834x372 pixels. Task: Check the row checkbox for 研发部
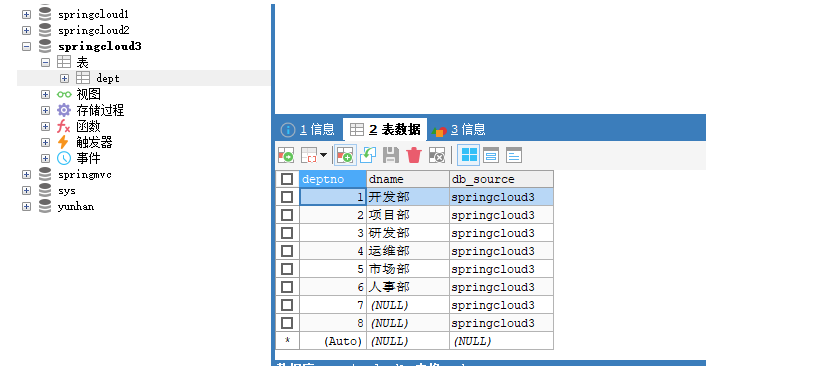[x=287, y=233]
